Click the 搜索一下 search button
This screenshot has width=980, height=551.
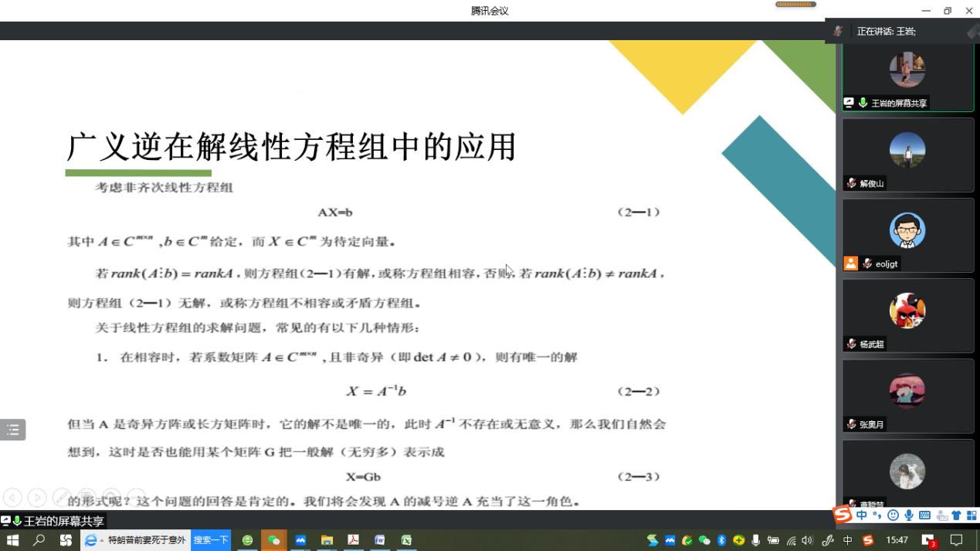click(211, 540)
